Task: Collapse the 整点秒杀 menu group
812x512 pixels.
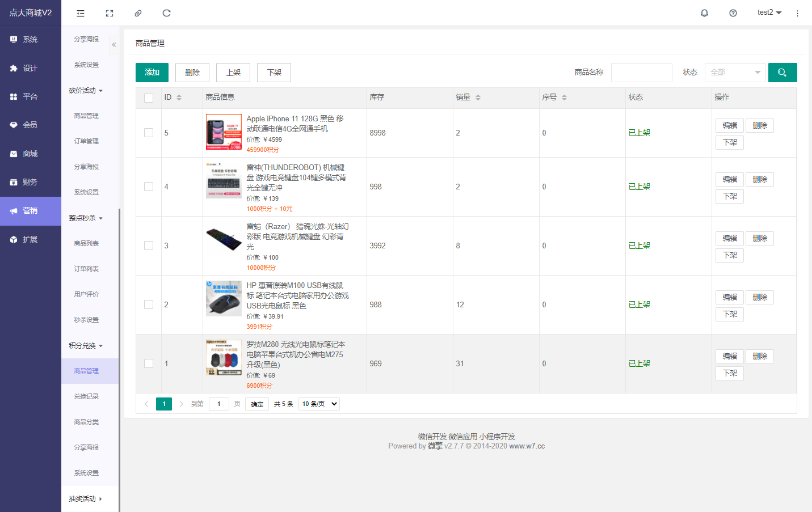Action: click(x=86, y=218)
